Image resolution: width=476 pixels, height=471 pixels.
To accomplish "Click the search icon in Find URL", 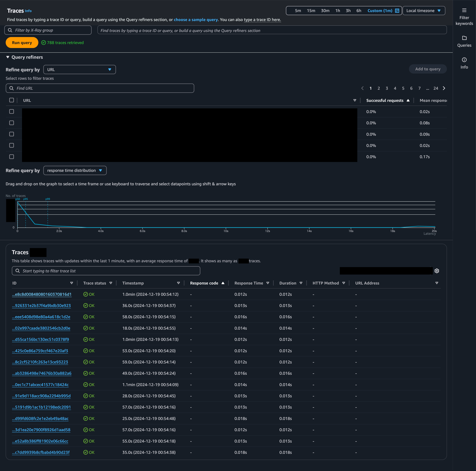I will click(x=11, y=88).
